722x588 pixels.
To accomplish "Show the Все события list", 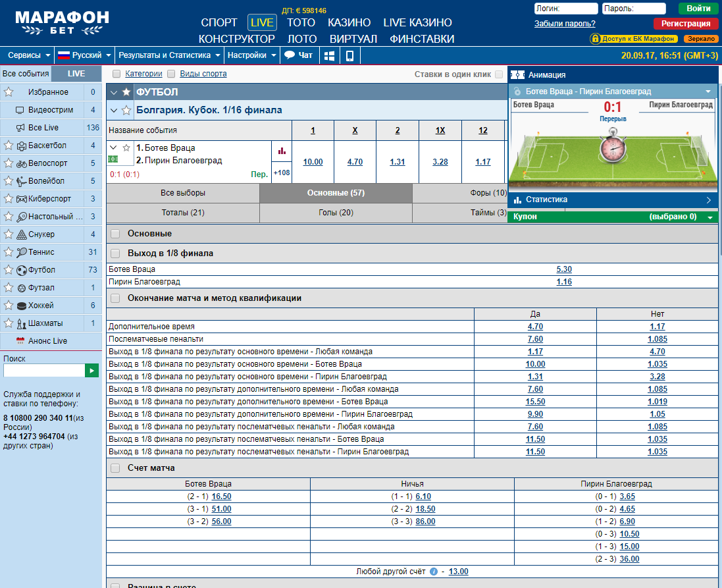I will click(26, 74).
